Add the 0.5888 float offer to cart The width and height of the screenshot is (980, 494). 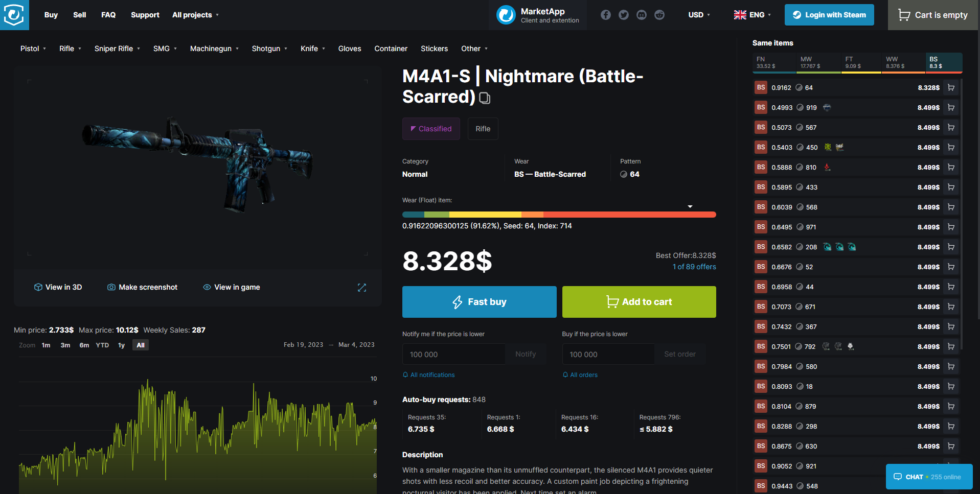coord(951,168)
